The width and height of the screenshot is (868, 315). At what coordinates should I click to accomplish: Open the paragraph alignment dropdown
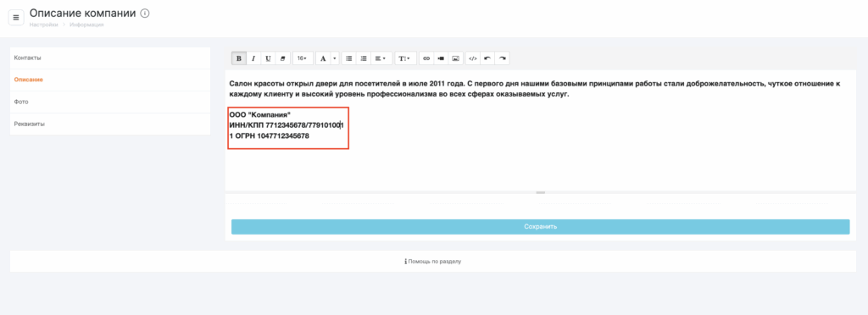[x=381, y=58]
